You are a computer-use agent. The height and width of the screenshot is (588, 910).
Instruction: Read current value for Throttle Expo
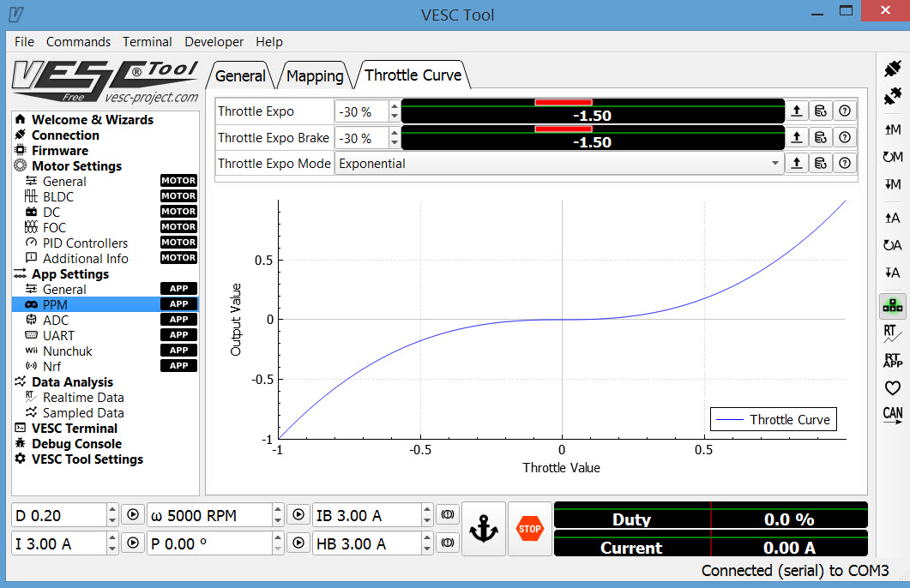click(x=797, y=111)
